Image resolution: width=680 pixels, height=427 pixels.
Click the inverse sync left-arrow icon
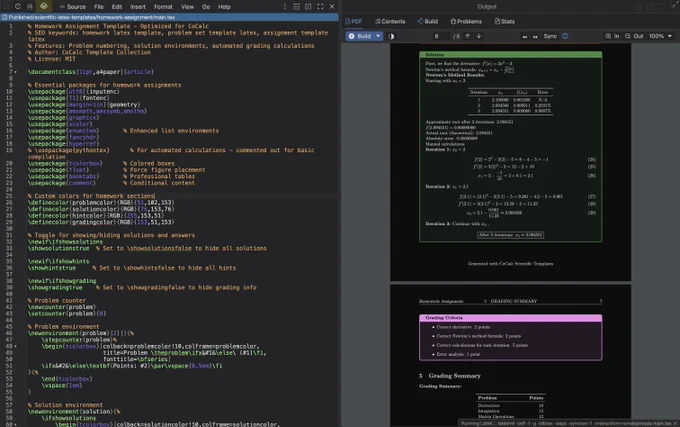(x=525, y=36)
